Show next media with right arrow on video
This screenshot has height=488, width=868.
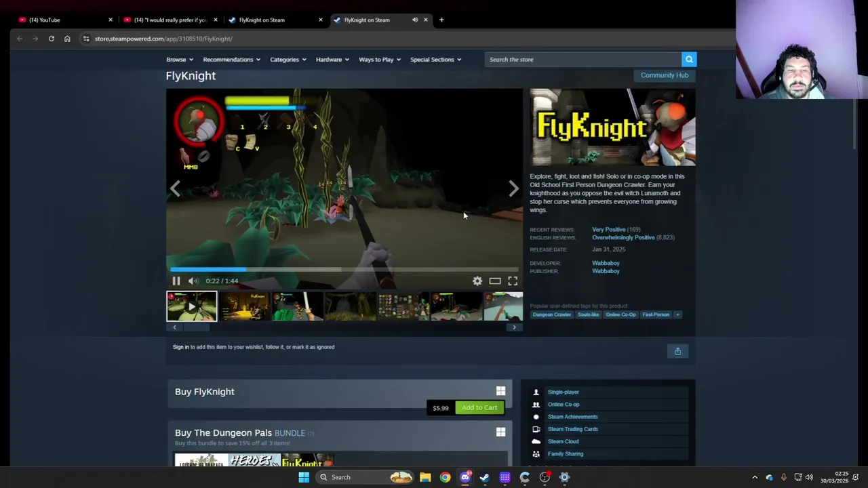pos(513,188)
